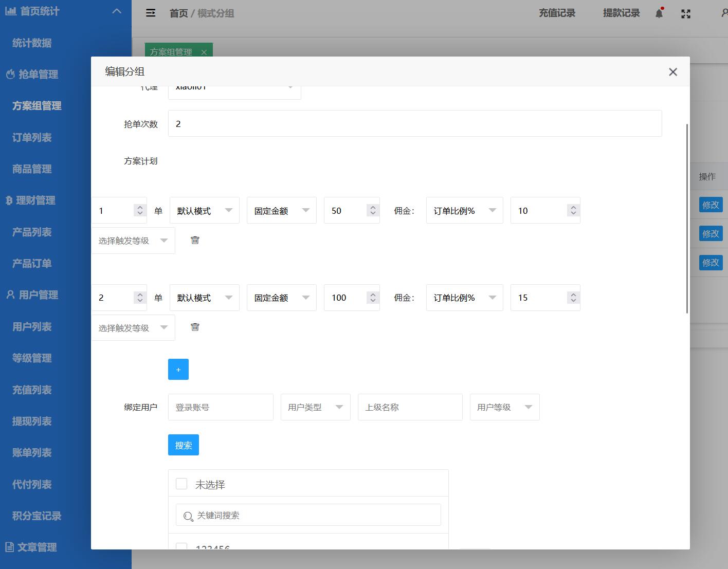Open notifications bell icon
The width and height of the screenshot is (728, 569).
(659, 13)
